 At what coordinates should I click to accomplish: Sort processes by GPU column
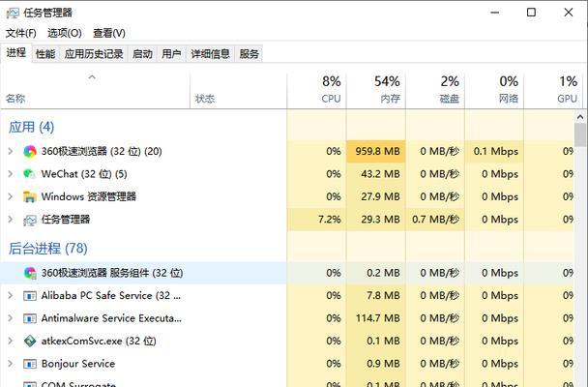point(553,90)
